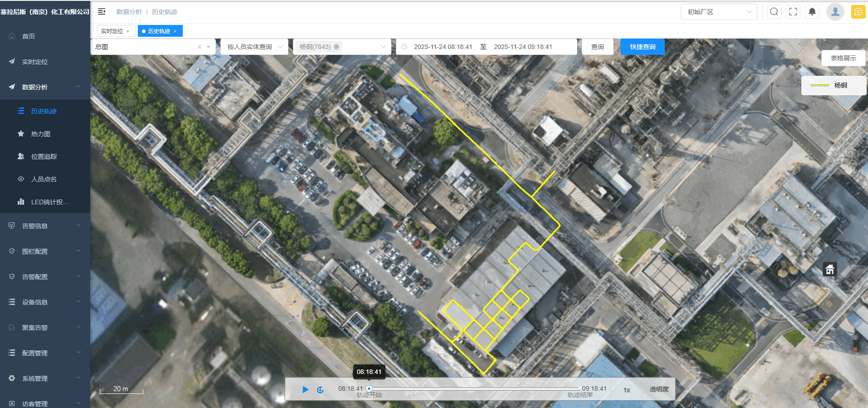The height and width of the screenshot is (408, 868).
Task: Click the sidebar collapse hamburger icon
Action: pos(102,12)
